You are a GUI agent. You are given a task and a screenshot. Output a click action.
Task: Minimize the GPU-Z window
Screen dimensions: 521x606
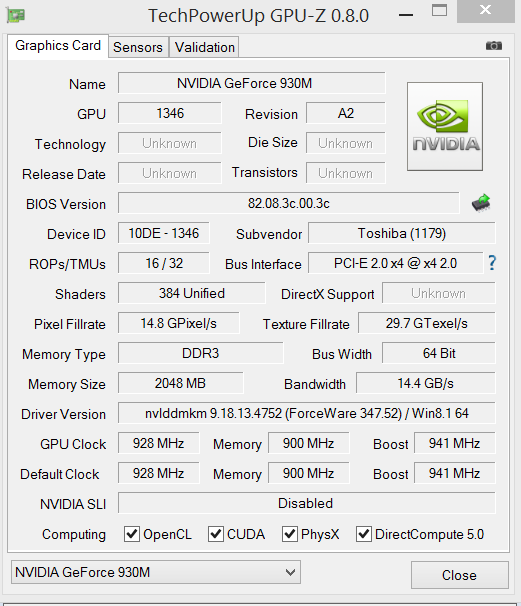coord(406,15)
